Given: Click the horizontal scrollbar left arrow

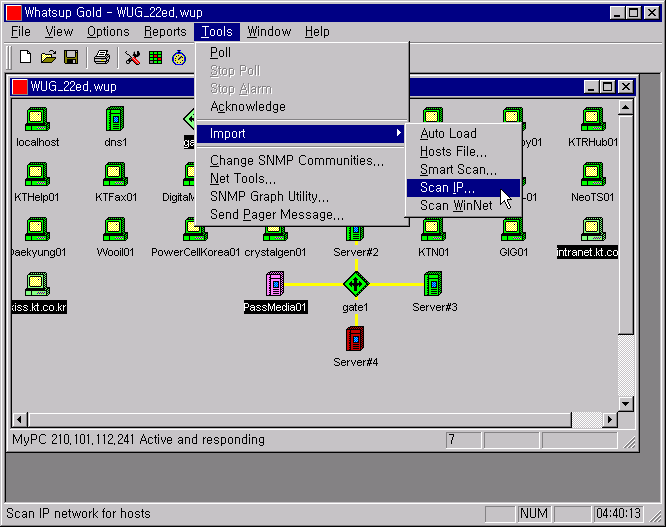Looking at the screenshot, I should (x=19, y=420).
